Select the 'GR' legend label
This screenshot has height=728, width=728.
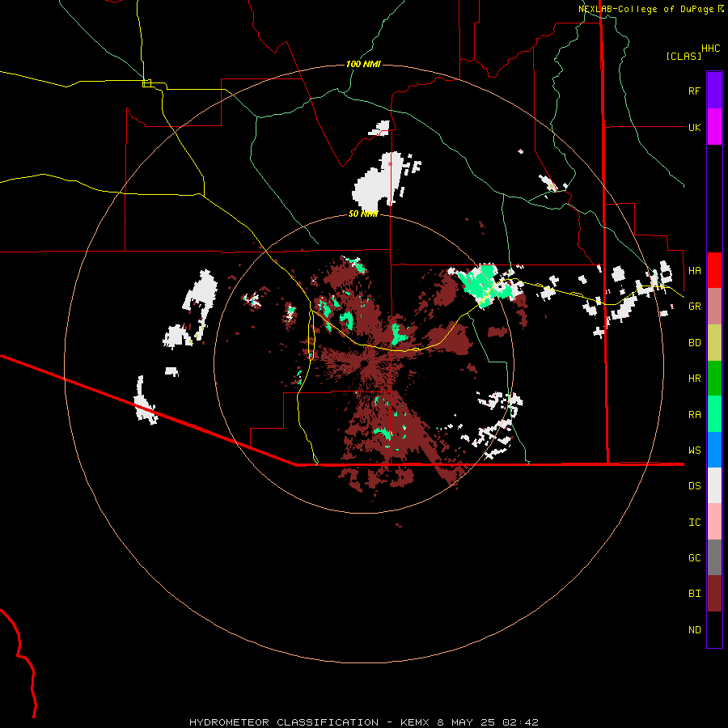coord(694,307)
